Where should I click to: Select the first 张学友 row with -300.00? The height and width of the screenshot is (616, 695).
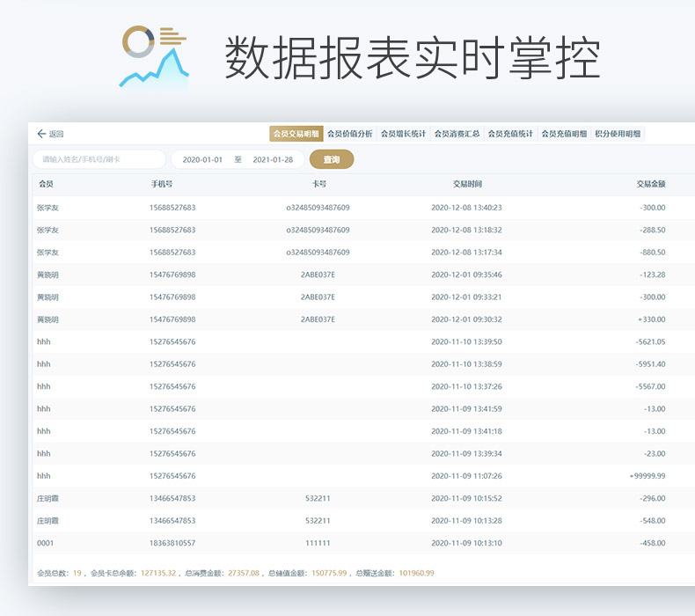pos(352,208)
